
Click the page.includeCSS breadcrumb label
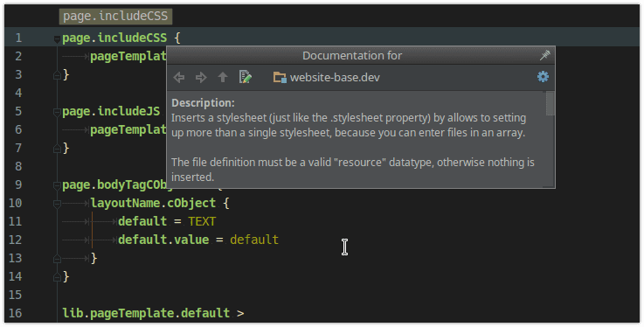tap(115, 17)
